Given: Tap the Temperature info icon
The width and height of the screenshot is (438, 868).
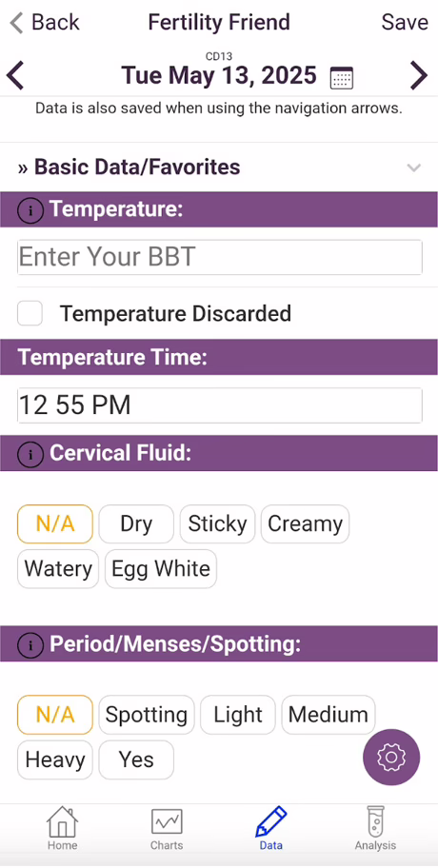Looking at the screenshot, I should point(30,210).
